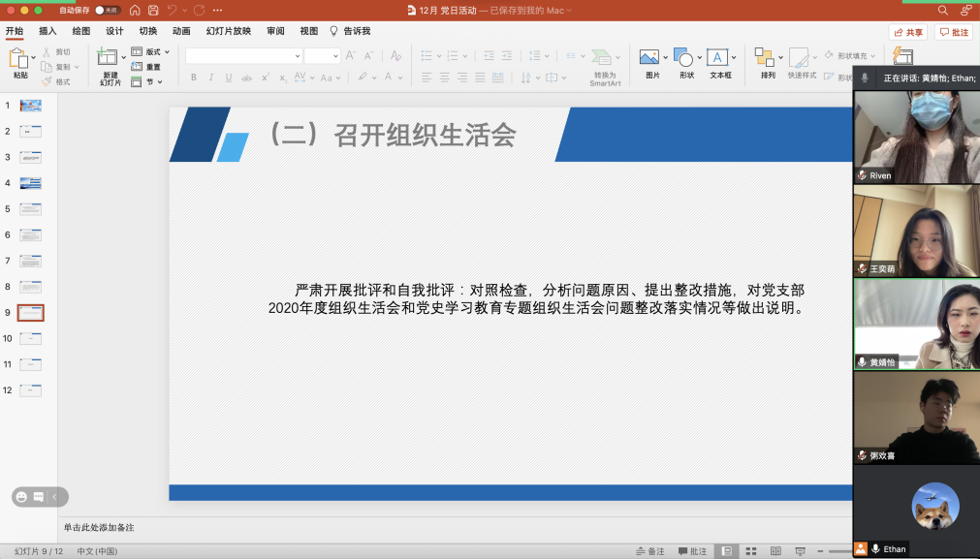This screenshot has height=559, width=980.
Task: Click the Share (共享) button
Action: point(908,32)
